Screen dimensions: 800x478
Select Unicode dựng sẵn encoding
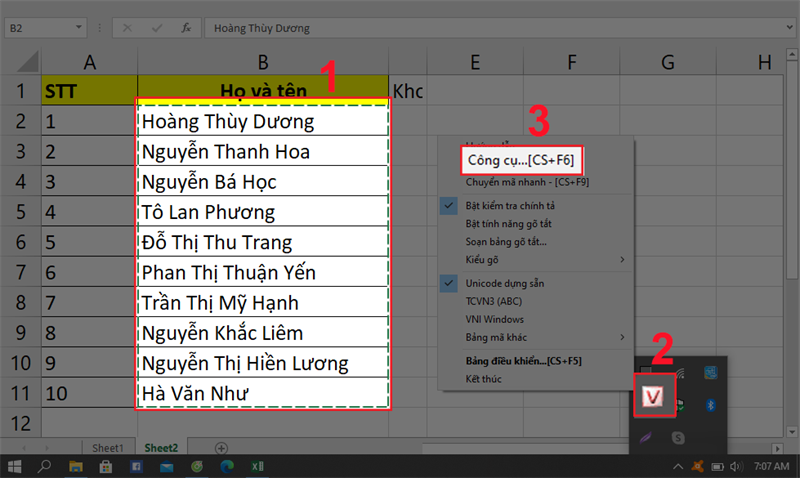(x=505, y=283)
